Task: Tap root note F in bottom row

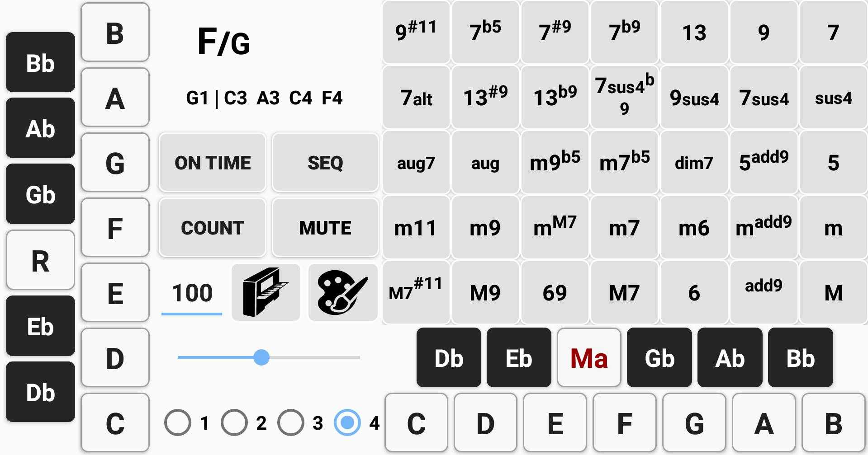Action: point(624,423)
